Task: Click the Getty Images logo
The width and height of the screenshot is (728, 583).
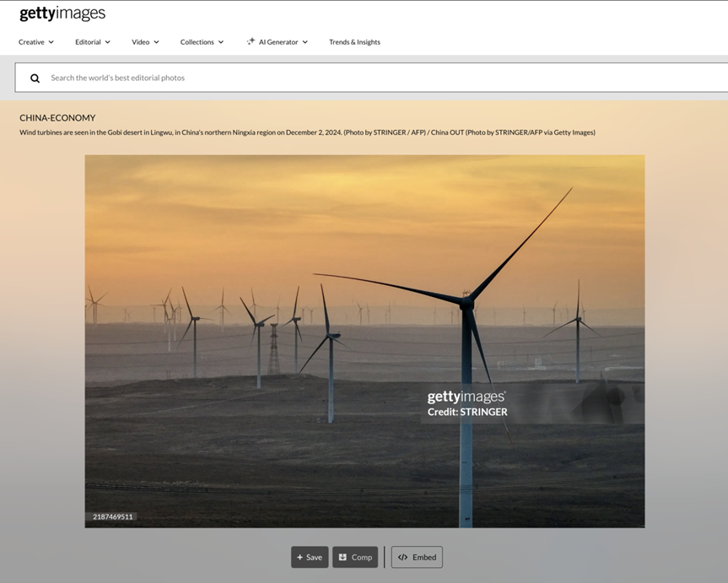Action: (x=62, y=14)
